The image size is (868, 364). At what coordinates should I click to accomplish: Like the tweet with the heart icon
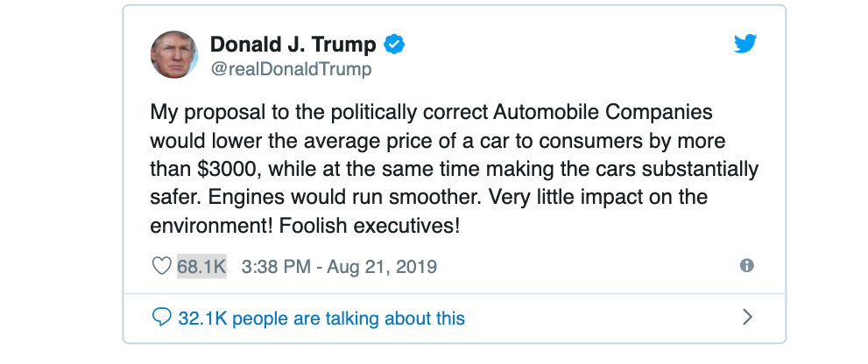(x=161, y=266)
